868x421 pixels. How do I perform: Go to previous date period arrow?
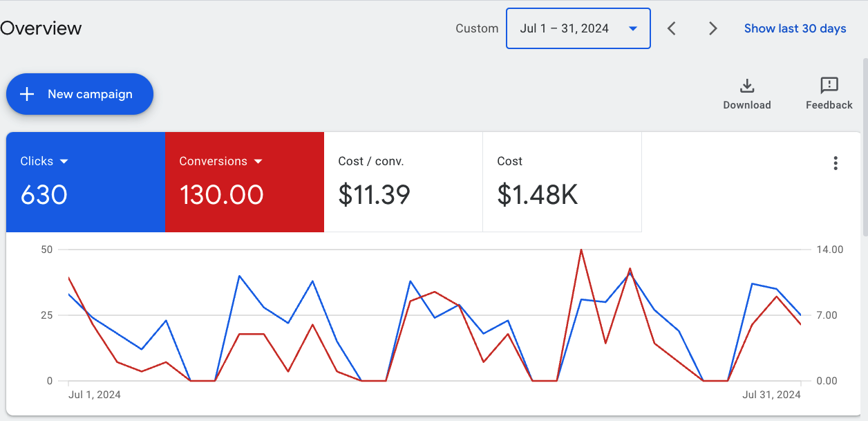671,28
